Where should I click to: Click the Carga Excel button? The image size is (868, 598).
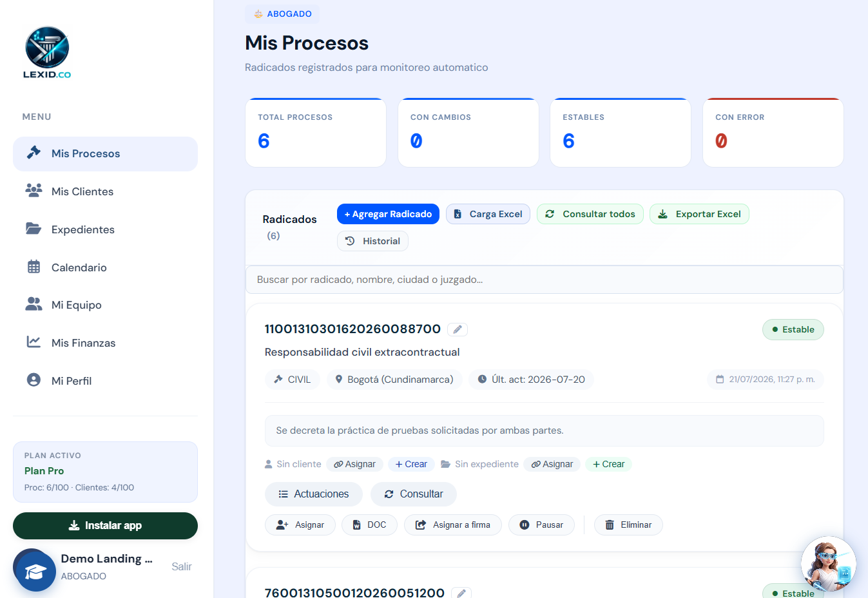pos(488,214)
